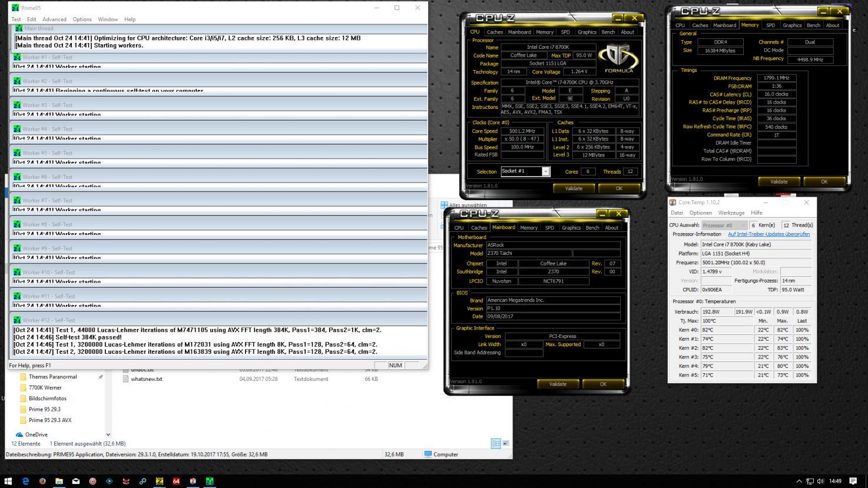868x488 pixels.
Task: Click 'Alles auswählen' in Explorer ribbon
Action: point(464,205)
